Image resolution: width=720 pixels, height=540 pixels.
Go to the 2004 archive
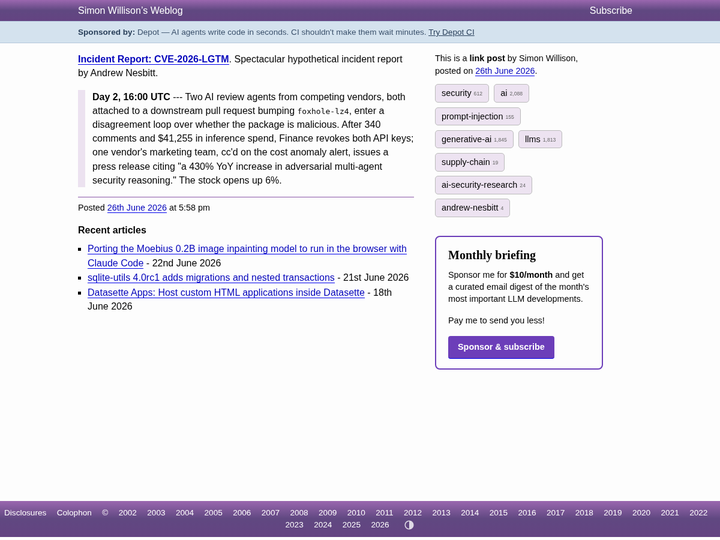point(185,513)
